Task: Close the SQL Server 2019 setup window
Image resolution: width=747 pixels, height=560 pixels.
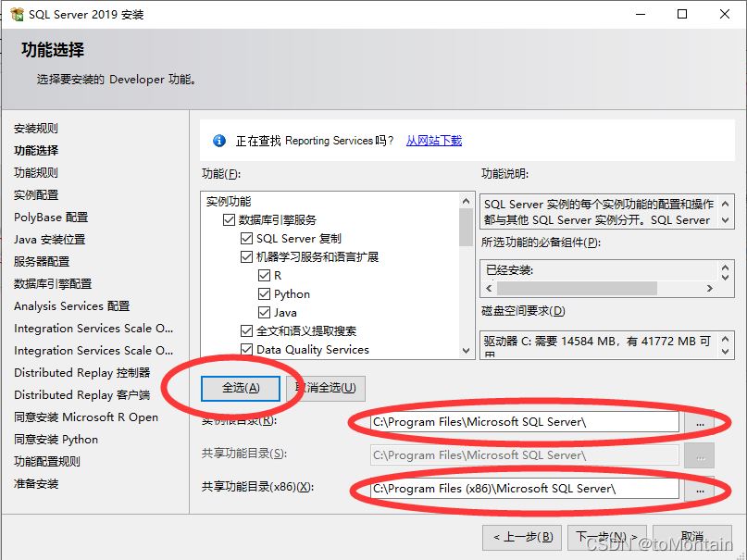Action: pos(725,14)
